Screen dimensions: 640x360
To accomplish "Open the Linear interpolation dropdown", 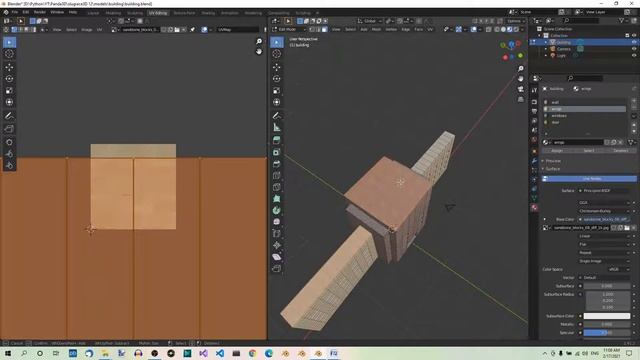I will [604, 236].
